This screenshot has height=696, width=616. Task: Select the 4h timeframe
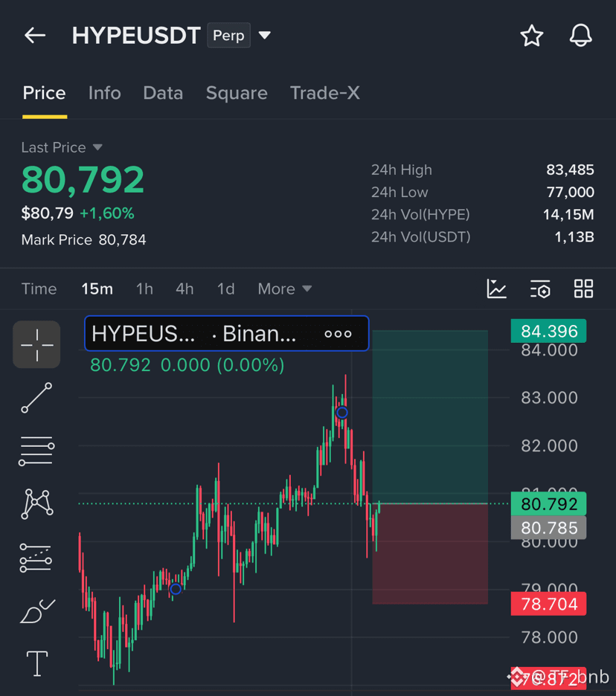coord(185,289)
